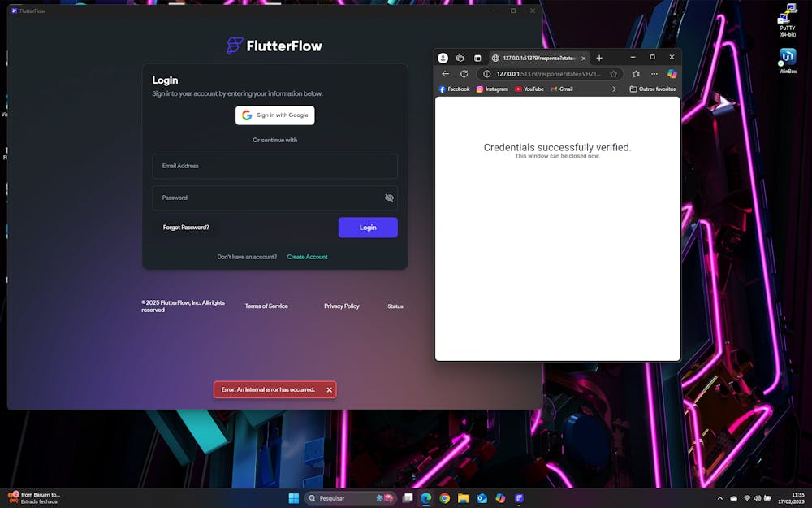812x508 pixels.
Task: Open the Edge favorites hub icon
Action: [636, 74]
